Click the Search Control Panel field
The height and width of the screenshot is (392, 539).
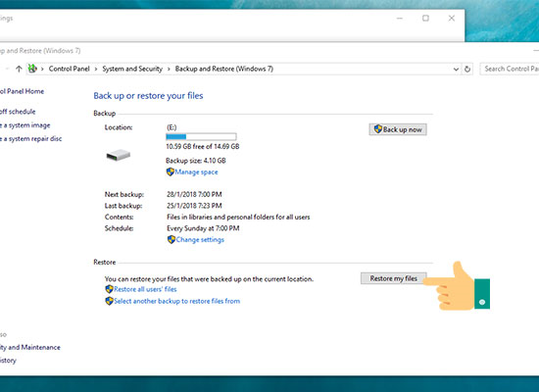point(510,69)
